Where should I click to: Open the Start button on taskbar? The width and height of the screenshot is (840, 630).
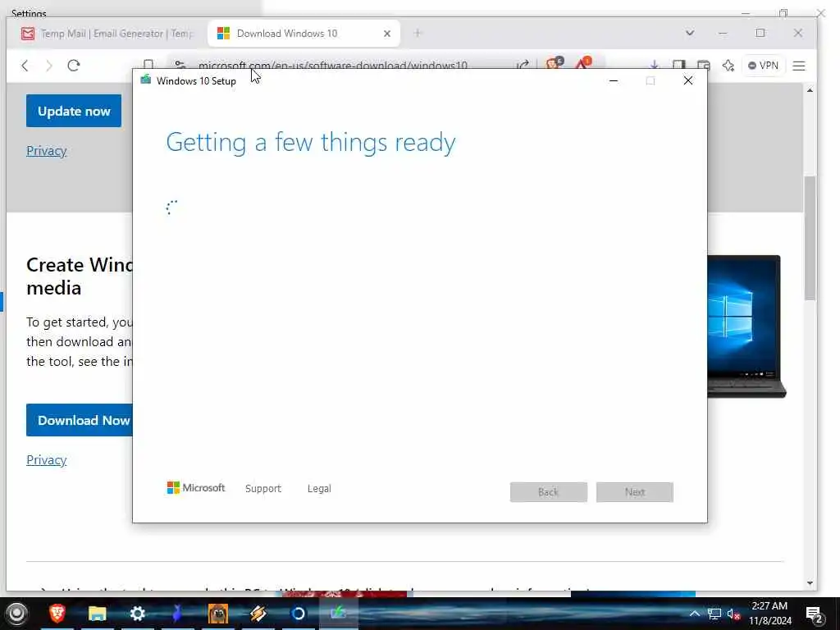click(x=16, y=614)
